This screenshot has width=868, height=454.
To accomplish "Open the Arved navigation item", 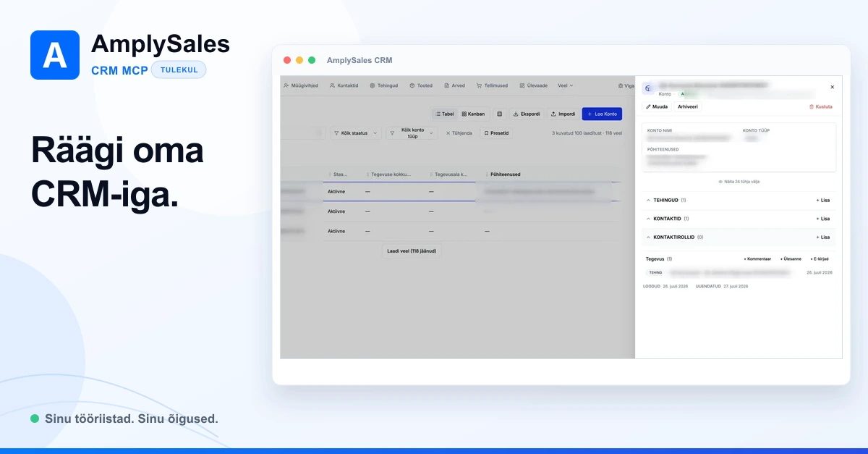I will (x=454, y=85).
